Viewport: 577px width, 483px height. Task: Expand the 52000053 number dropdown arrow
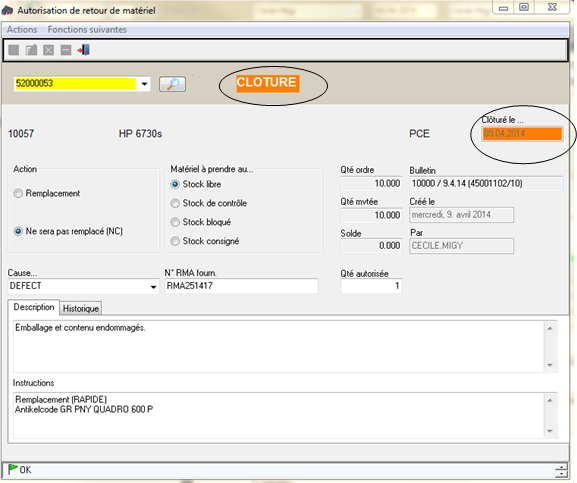point(144,84)
